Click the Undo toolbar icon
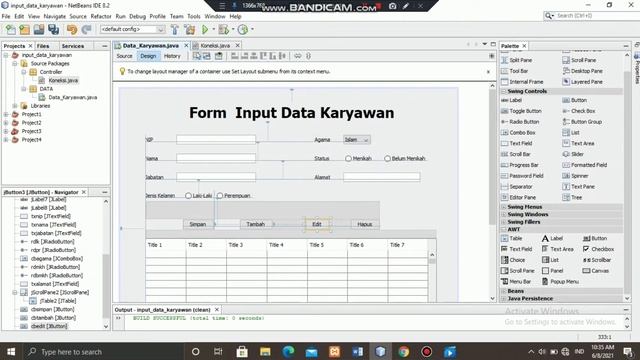The image size is (640, 360). click(72, 29)
